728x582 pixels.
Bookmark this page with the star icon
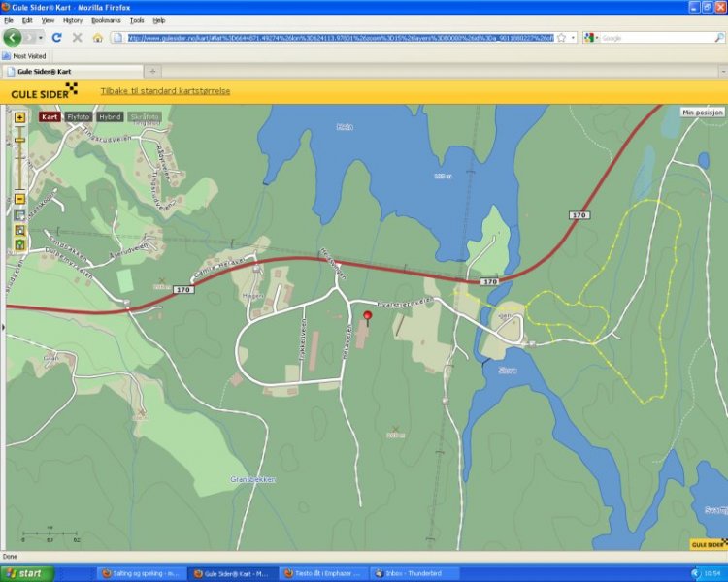(x=561, y=38)
